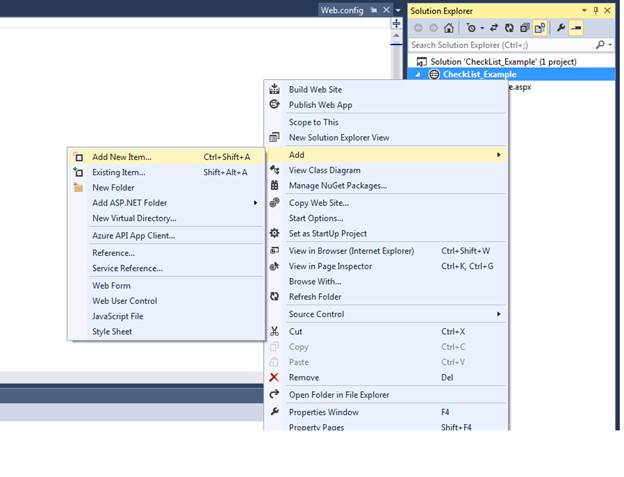
Task: Click the Properties wrench icon in Solution Explorer
Action: click(561, 28)
